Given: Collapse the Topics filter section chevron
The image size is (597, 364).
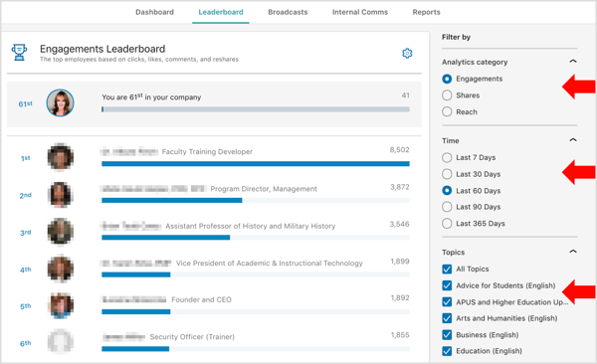Looking at the screenshot, I should coord(573,252).
